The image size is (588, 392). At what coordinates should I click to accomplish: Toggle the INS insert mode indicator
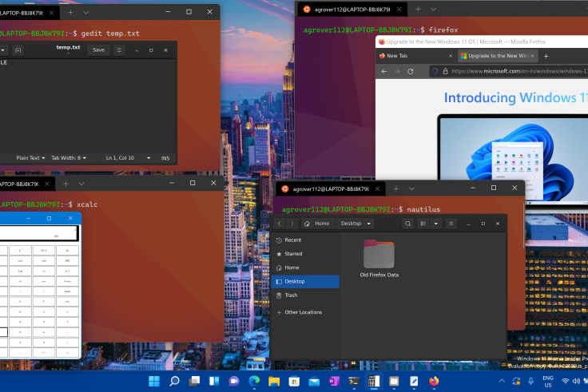pos(165,158)
